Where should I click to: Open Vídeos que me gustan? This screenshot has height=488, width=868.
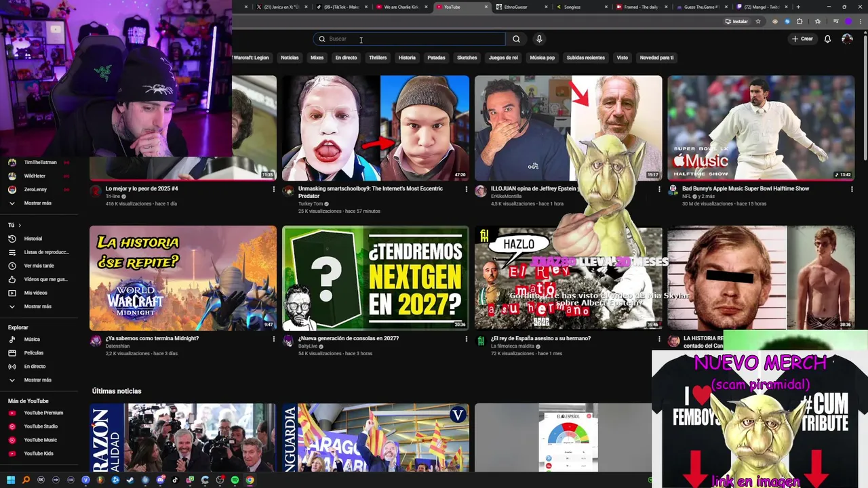tap(38, 279)
